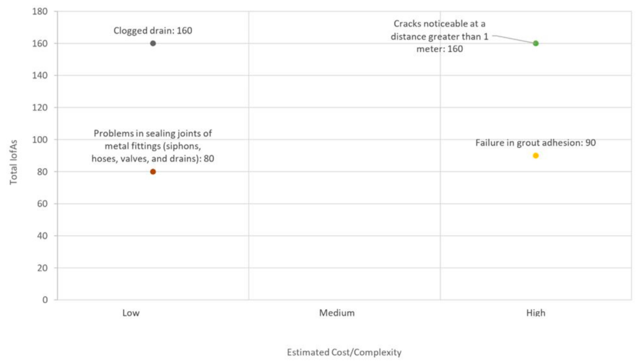Select the 'Estimated Cost/Complexity' axis title
The height and width of the screenshot is (364, 640).
pyautogui.click(x=344, y=352)
